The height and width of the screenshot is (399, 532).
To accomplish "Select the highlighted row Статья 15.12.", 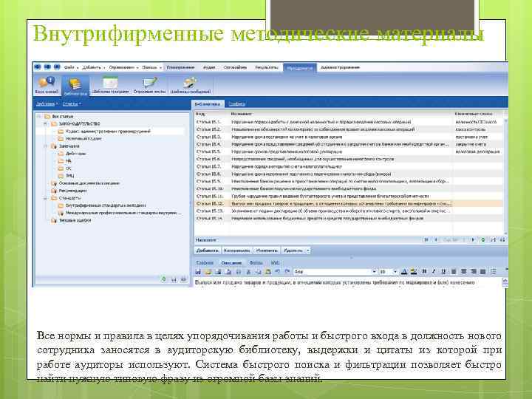I will pos(349,204).
